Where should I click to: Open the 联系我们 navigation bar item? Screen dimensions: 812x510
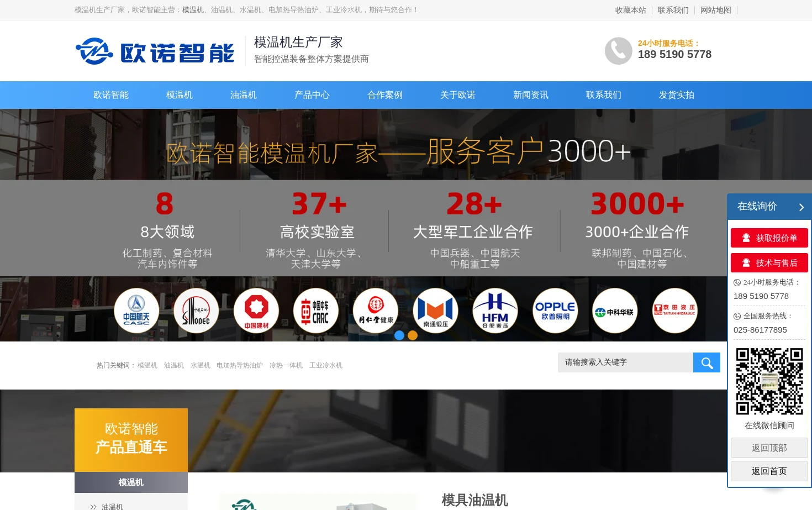[604, 95]
